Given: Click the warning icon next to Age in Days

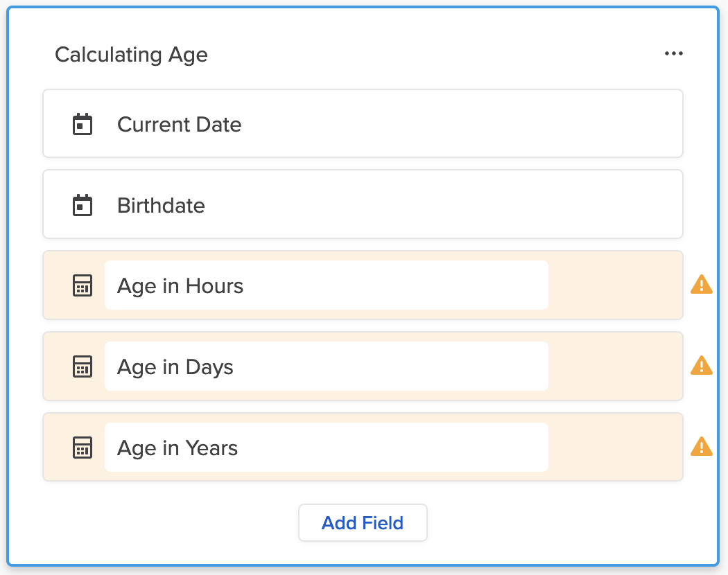Looking at the screenshot, I should click(x=701, y=366).
